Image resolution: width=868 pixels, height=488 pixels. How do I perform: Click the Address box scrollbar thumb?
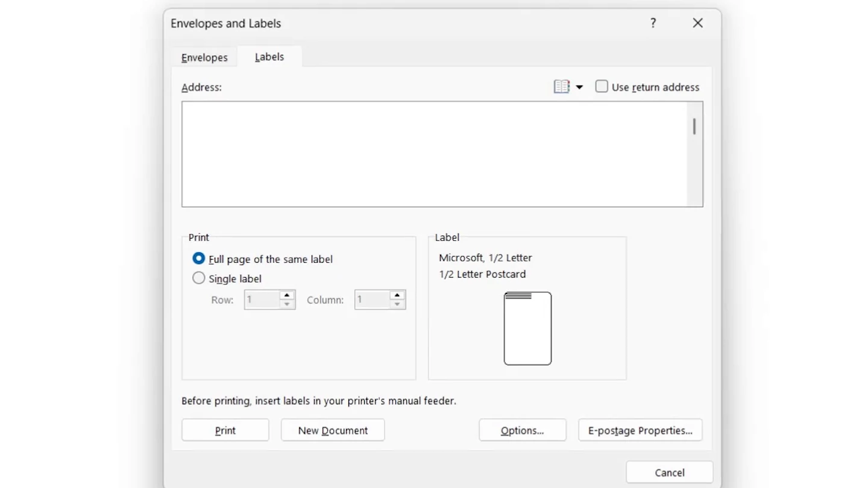[694, 127]
